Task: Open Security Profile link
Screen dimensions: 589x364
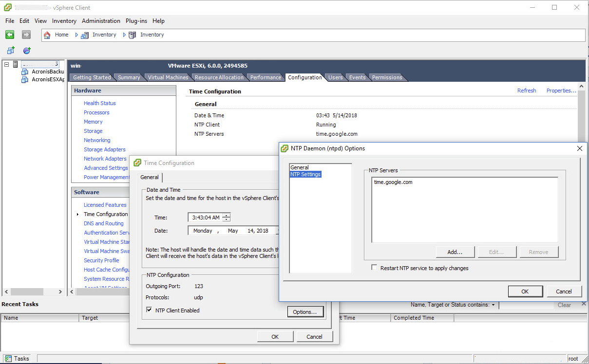Action: (101, 260)
